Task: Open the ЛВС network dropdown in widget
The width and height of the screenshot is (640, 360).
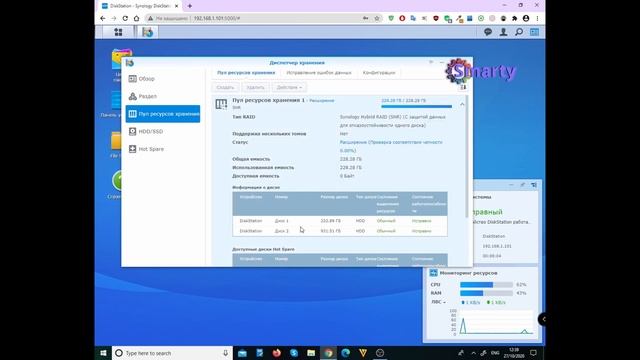Action: click(x=438, y=302)
